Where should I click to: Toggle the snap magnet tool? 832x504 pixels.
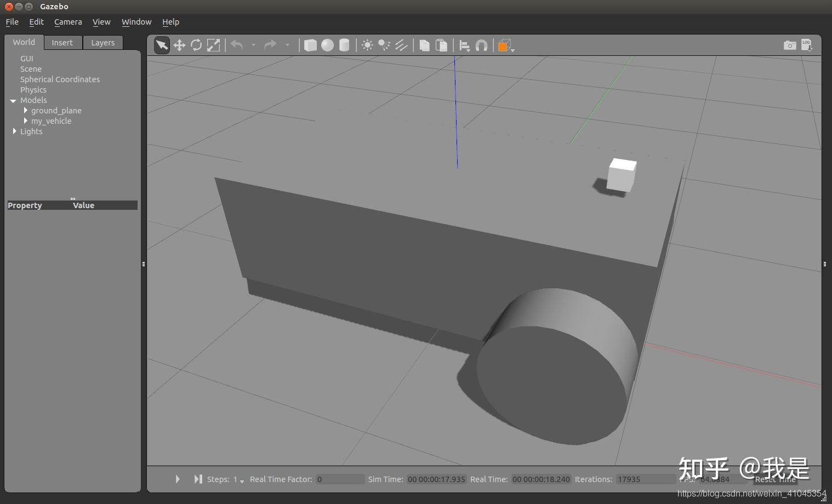pos(481,45)
